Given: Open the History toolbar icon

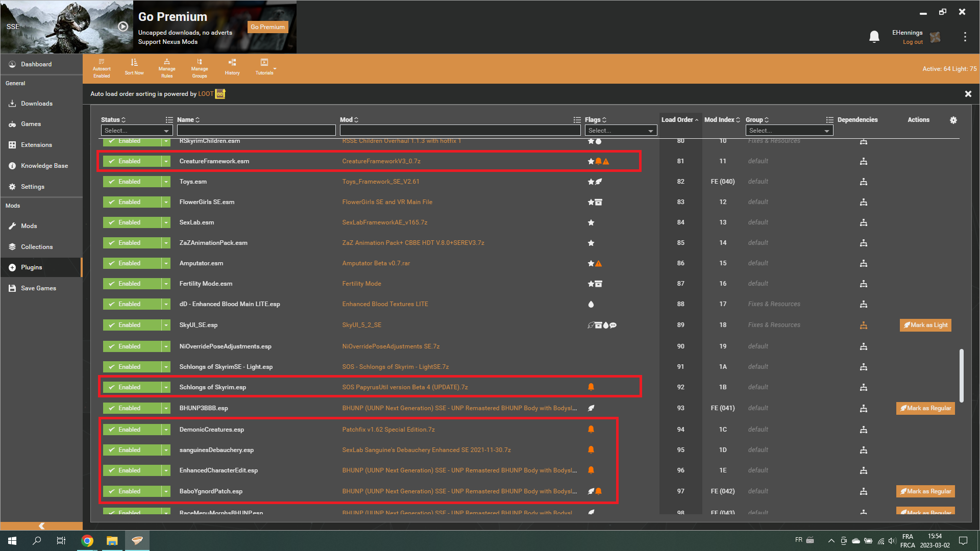Looking at the screenshot, I should [x=232, y=67].
